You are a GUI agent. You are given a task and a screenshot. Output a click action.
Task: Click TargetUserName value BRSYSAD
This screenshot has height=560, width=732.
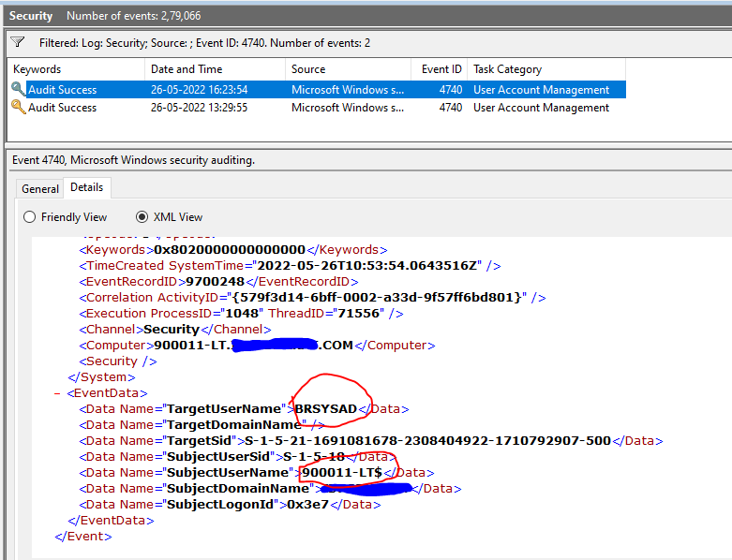click(326, 409)
